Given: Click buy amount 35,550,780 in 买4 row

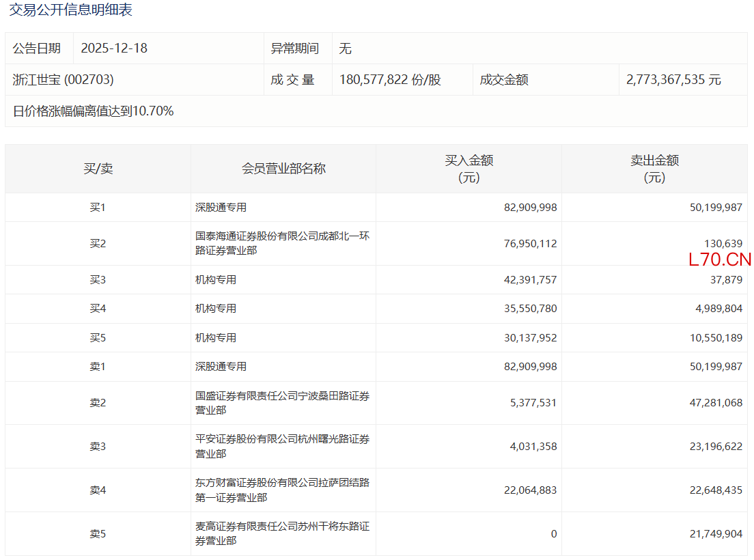Looking at the screenshot, I should click(531, 309).
